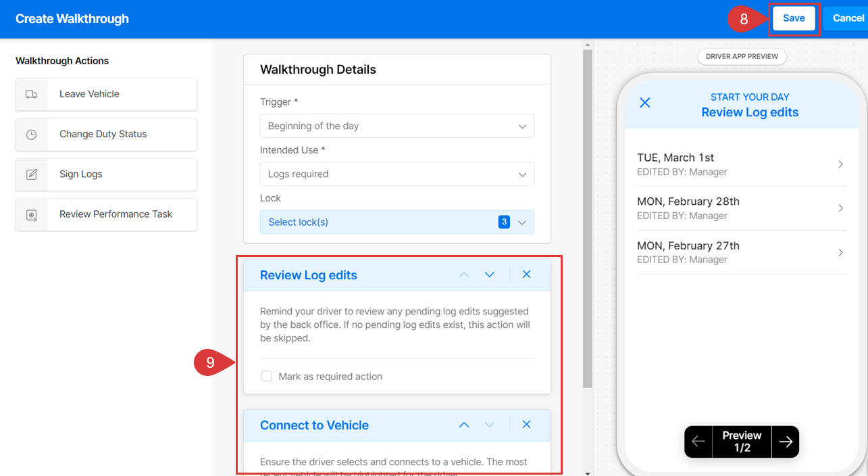Open the Select lock(s) dropdown
The width and height of the screenshot is (868, 476).
tap(397, 222)
